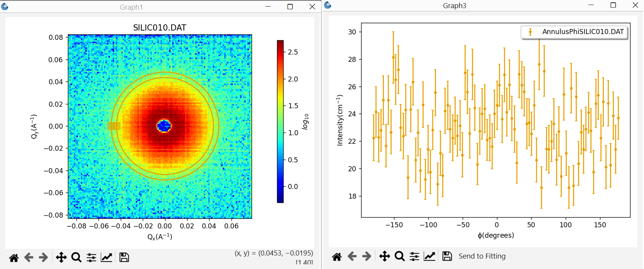Click the Home reset view icon in Graph1
The width and height of the screenshot is (644, 269).
coord(14,258)
